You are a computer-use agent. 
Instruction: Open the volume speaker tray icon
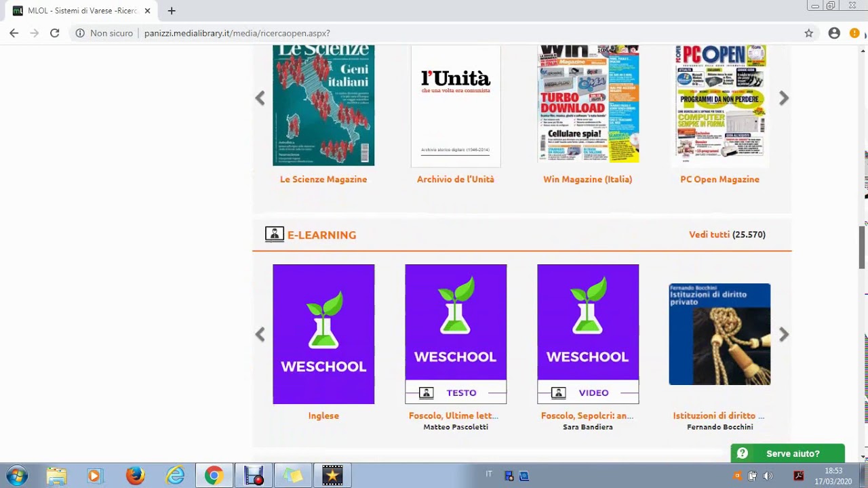[768, 476]
